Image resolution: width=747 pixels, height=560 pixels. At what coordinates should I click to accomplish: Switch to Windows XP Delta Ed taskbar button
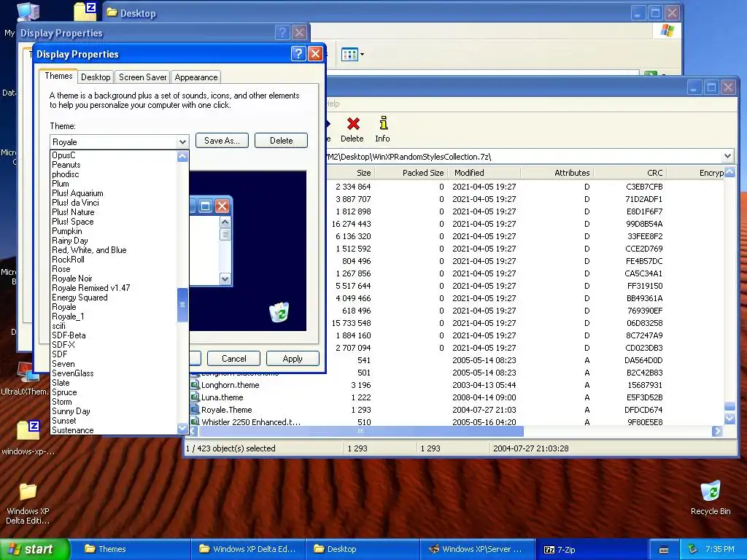coord(248,549)
